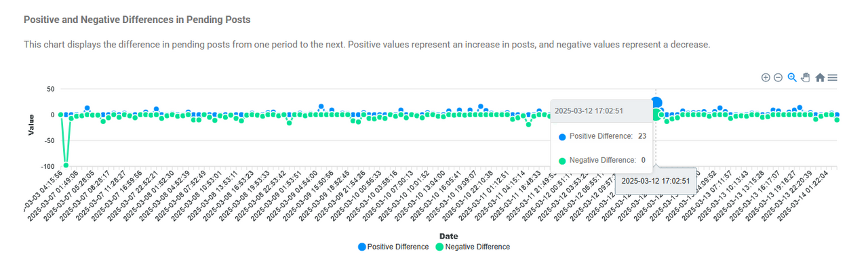The height and width of the screenshot is (265, 868).
Task: Open the chart hamburger menu
Action: click(x=832, y=77)
